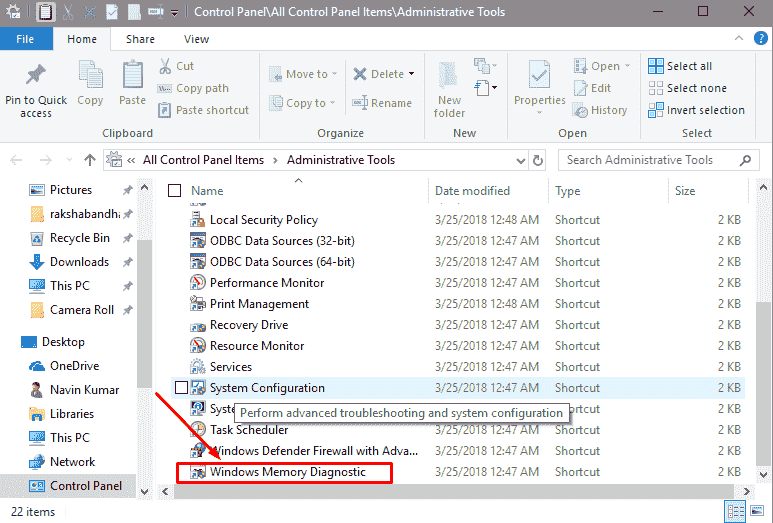This screenshot has width=773, height=523.
Task: Switch to Large icons view in status bar
Action: (757, 511)
